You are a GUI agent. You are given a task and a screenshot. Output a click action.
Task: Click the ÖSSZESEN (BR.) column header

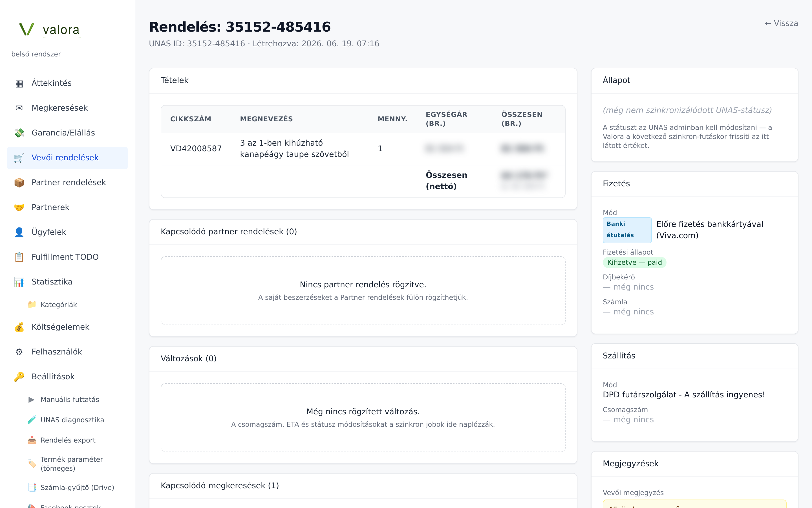point(522,119)
